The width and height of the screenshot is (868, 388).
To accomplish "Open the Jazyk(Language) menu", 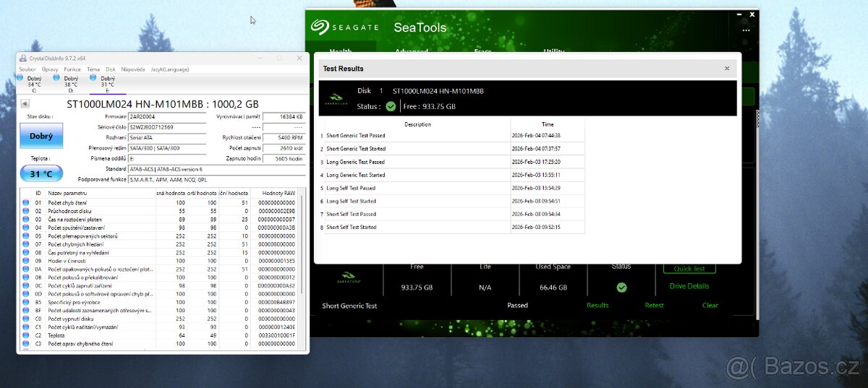I will point(170,69).
